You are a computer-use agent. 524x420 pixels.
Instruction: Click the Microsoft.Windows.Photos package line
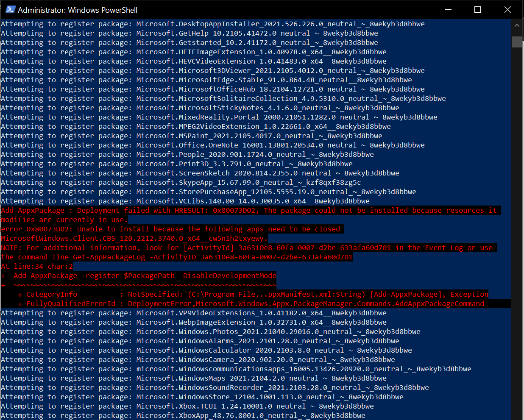coord(211,332)
